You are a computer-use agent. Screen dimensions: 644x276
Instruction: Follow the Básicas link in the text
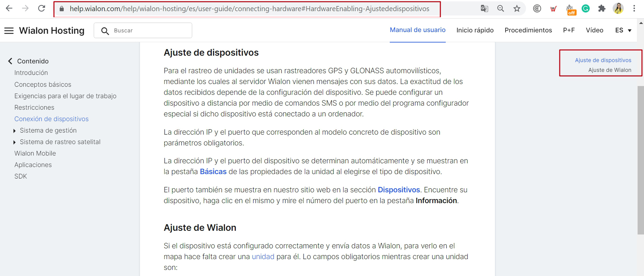point(213,172)
